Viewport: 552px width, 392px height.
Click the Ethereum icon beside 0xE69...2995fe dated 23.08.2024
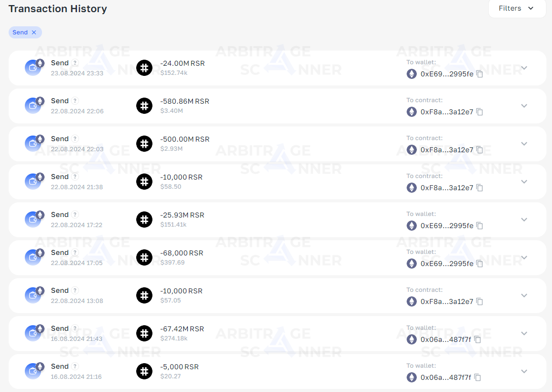(x=412, y=74)
